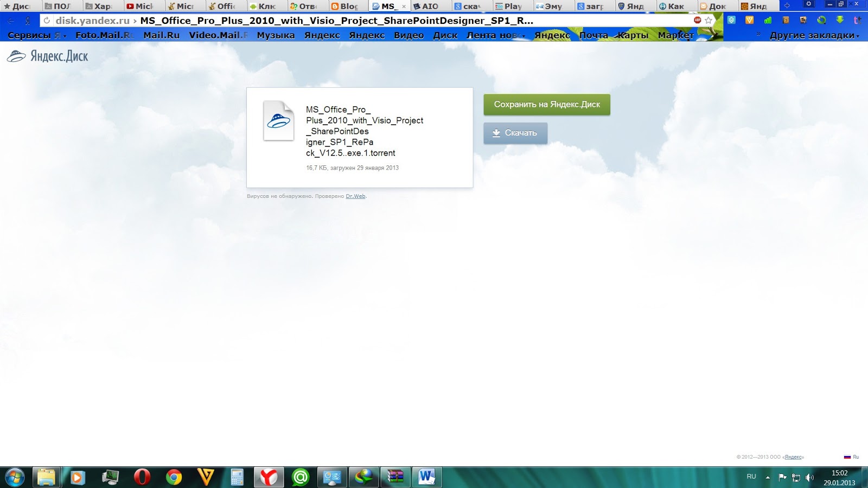Click the green download arrow extension icon

840,20
